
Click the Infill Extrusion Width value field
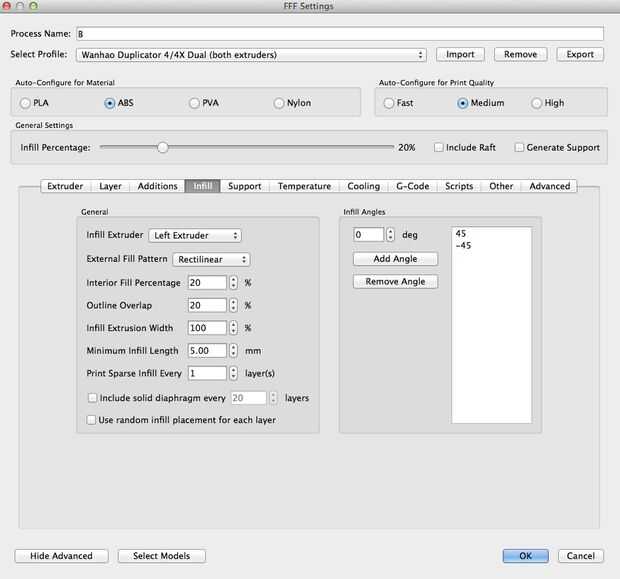(x=207, y=327)
